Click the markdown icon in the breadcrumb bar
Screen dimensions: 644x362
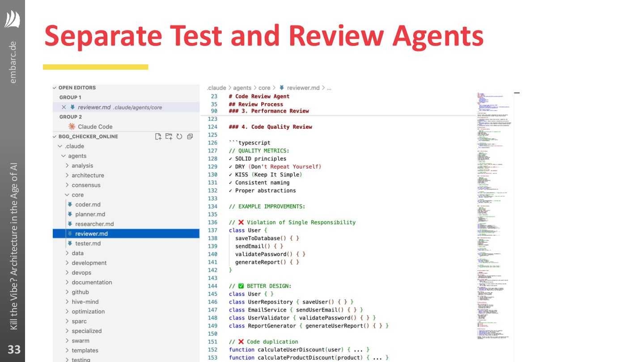click(x=282, y=88)
